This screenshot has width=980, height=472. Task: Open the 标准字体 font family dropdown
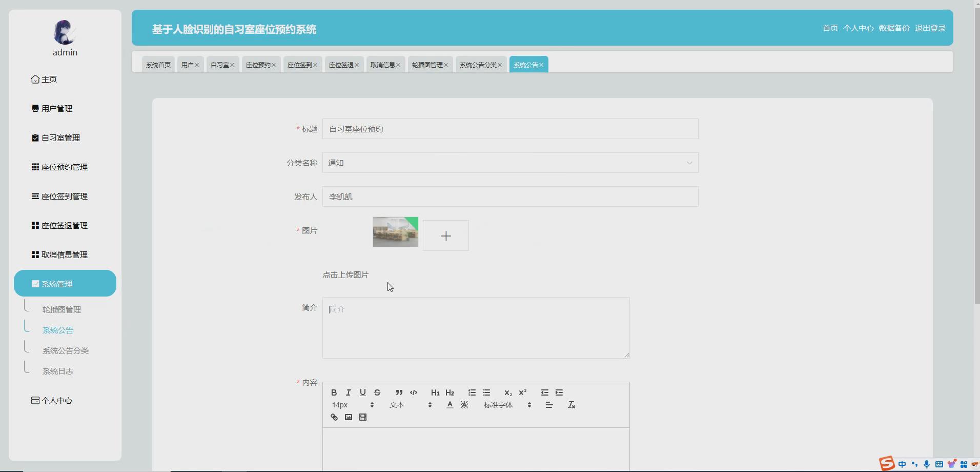pos(497,405)
